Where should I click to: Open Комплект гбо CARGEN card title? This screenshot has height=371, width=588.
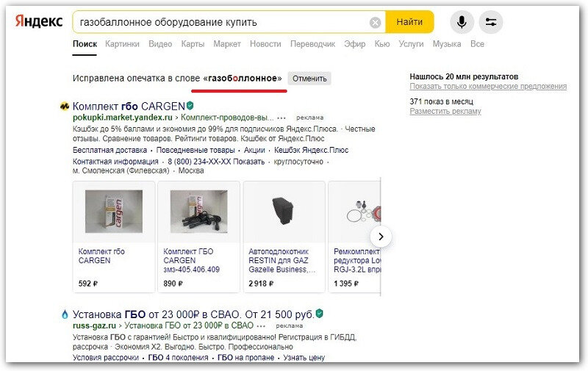point(101,256)
